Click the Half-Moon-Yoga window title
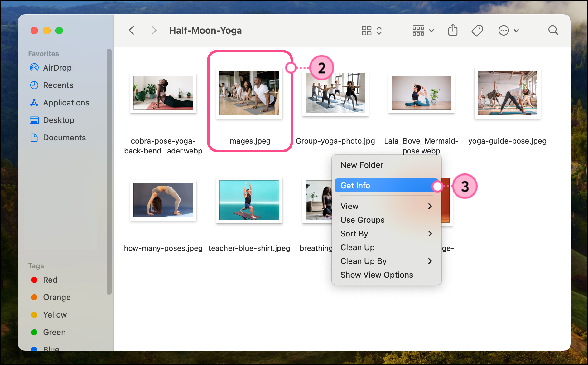Viewport: 588px width, 365px height. pyautogui.click(x=205, y=31)
